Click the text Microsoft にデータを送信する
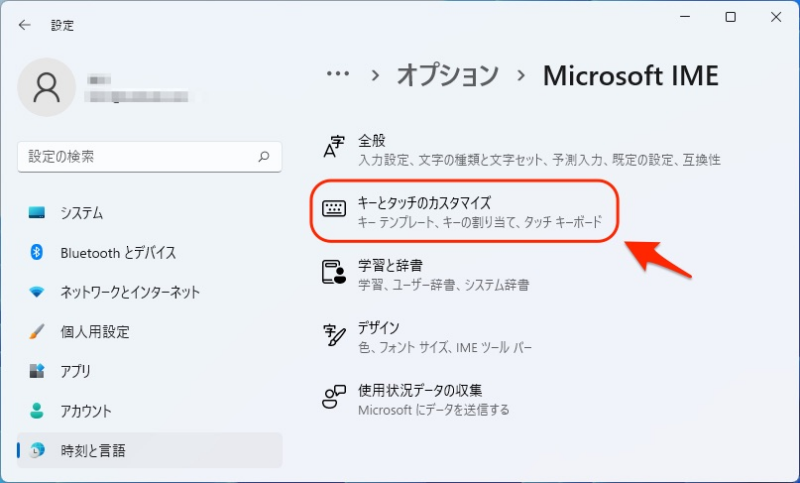 pyautogui.click(x=434, y=410)
